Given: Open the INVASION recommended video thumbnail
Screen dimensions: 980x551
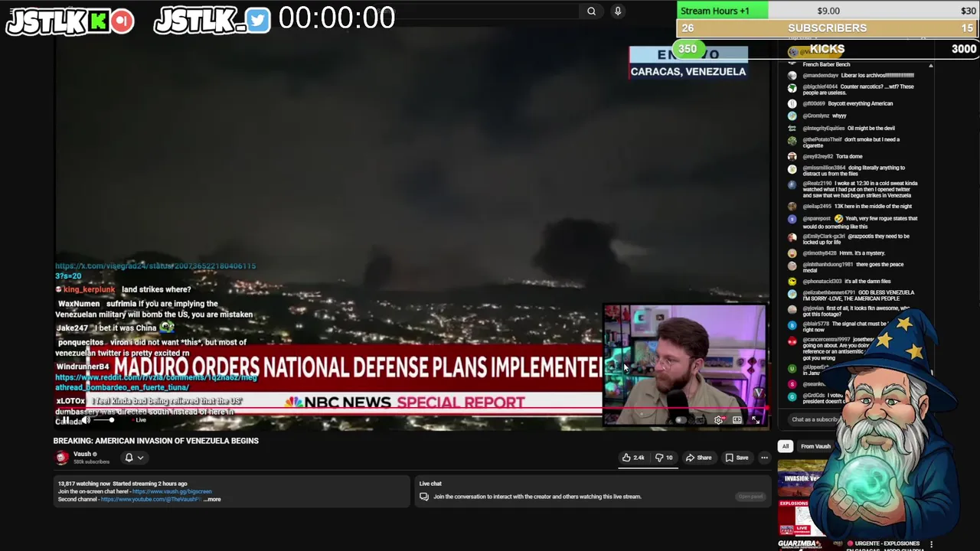Looking at the screenshot, I should 802,480.
